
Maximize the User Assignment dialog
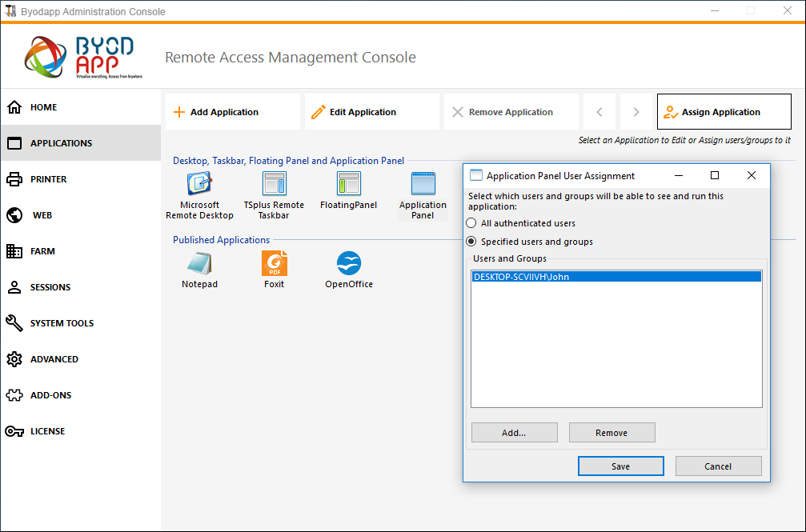715,175
